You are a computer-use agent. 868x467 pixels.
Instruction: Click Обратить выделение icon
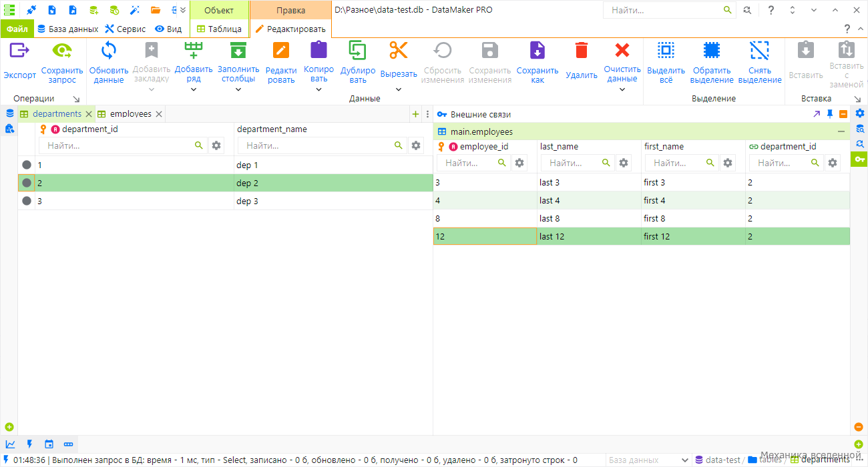coord(712,51)
